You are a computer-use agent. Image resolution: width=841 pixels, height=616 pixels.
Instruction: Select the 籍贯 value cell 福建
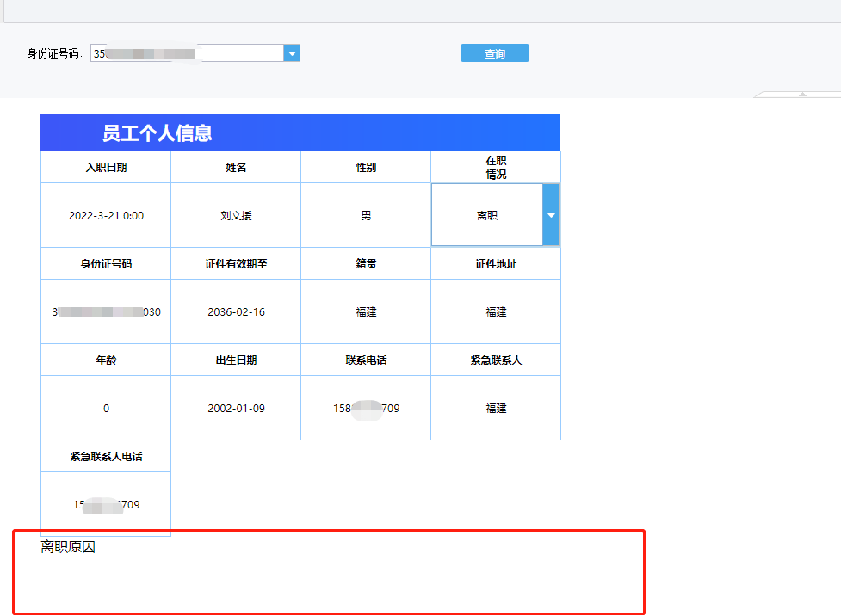coord(366,311)
